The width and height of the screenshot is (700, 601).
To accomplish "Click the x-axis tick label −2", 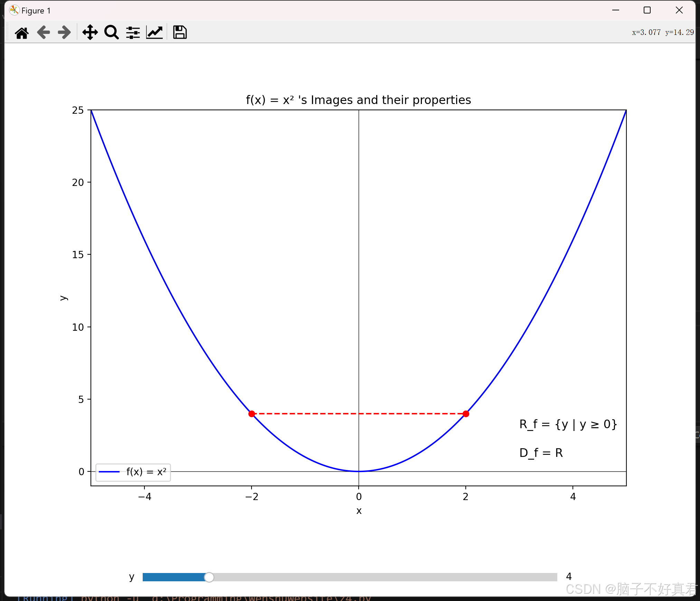I will (252, 497).
